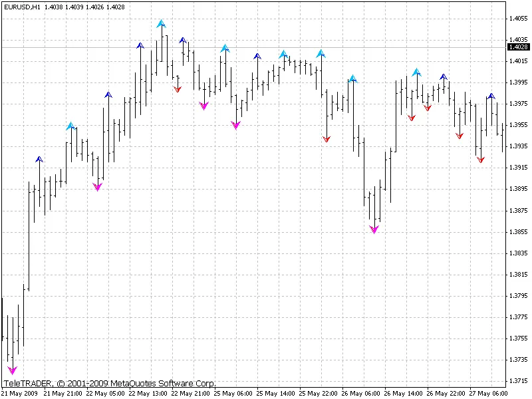Click the leftmost cyan up arrow near 1.3955

click(71, 126)
